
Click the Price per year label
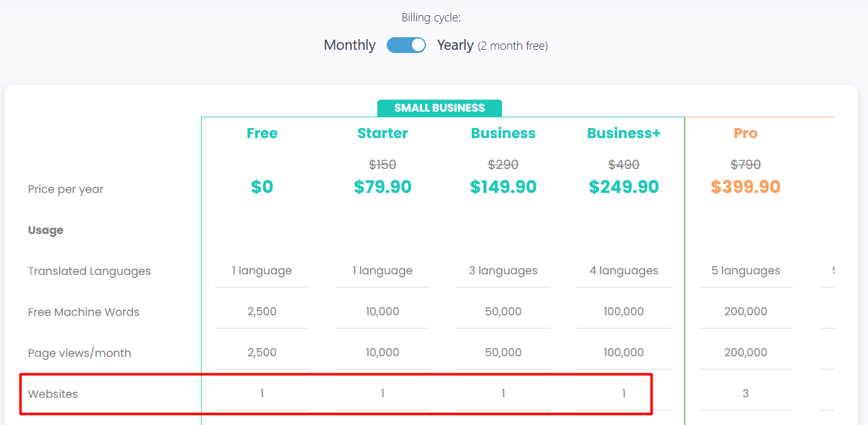click(x=66, y=189)
